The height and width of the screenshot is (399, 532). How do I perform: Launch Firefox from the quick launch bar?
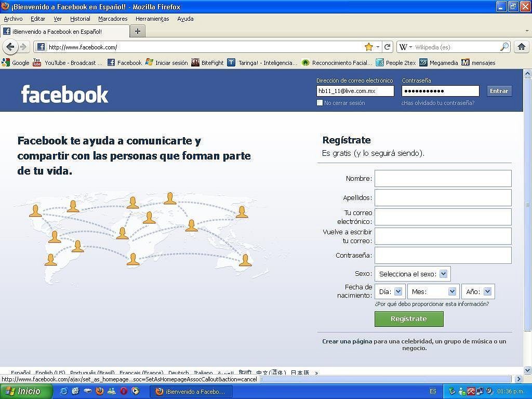[x=99, y=391]
